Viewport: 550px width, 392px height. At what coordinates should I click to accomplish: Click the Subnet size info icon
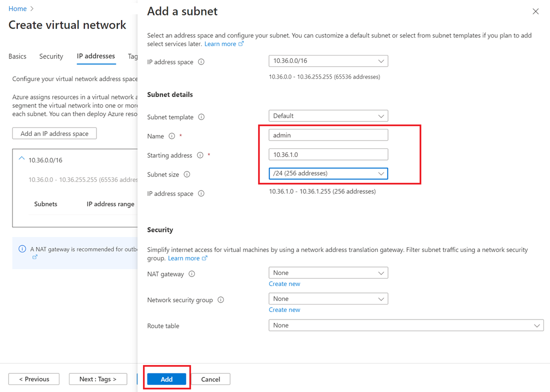pyautogui.click(x=186, y=173)
